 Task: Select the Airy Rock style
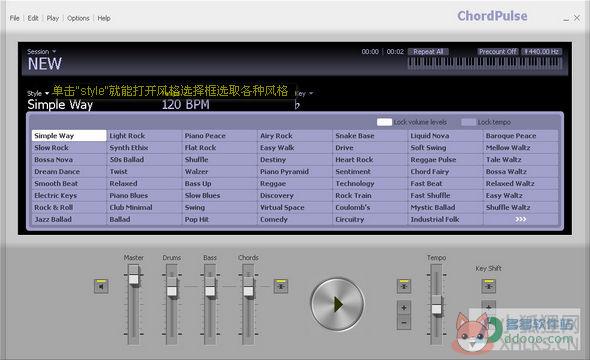pyautogui.click(x=295, y=136)
